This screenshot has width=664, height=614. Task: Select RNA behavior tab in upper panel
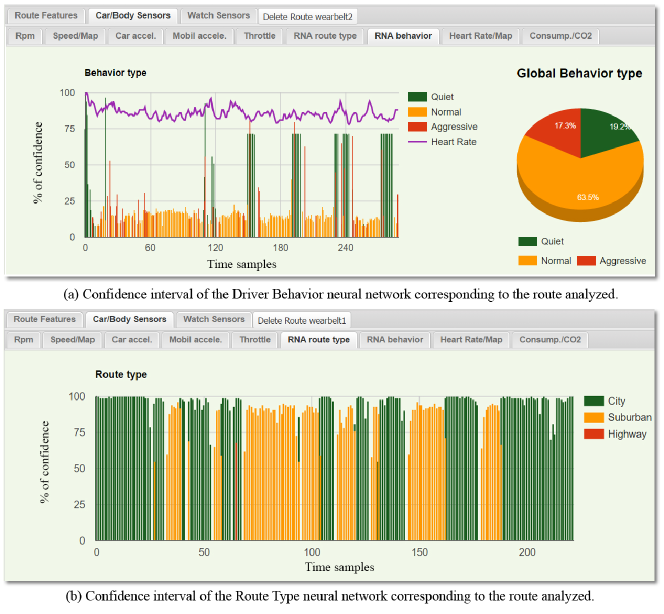pos(403,36)
